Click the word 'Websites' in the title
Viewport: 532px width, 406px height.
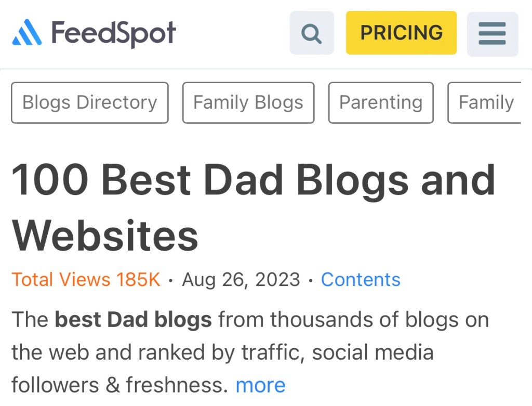(x=105, y=236)
